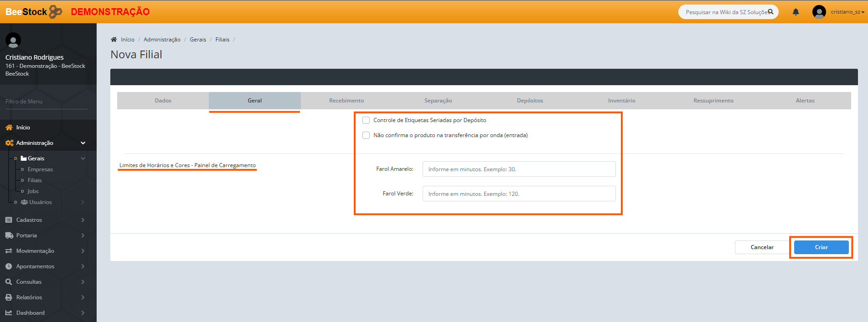Click the Relatórios printer icon

coord(9,297)
